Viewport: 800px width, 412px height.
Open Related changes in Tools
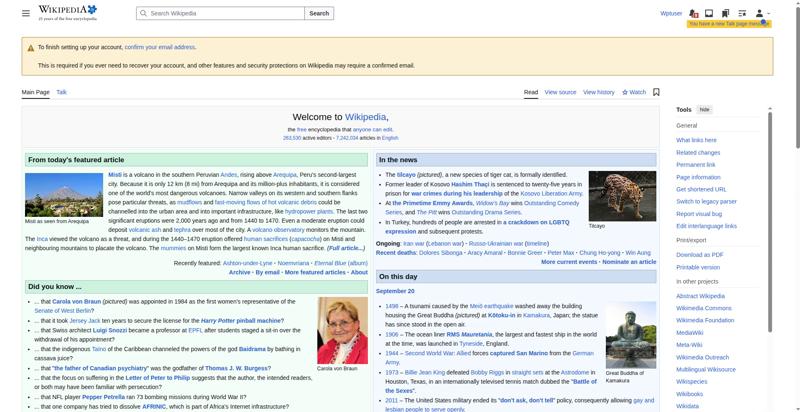coord(698,152)
